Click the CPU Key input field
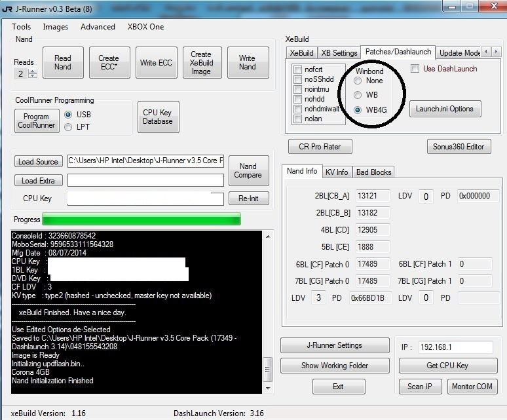507x420 pixels. pyautogui.click(x=145, y=199)
